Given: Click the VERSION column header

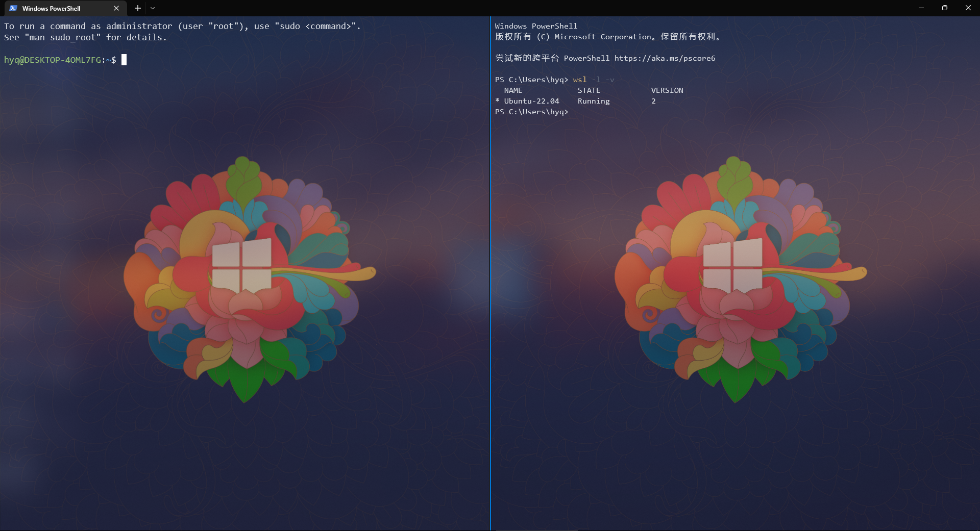Looking at the screenshot, I should point(667,90).
